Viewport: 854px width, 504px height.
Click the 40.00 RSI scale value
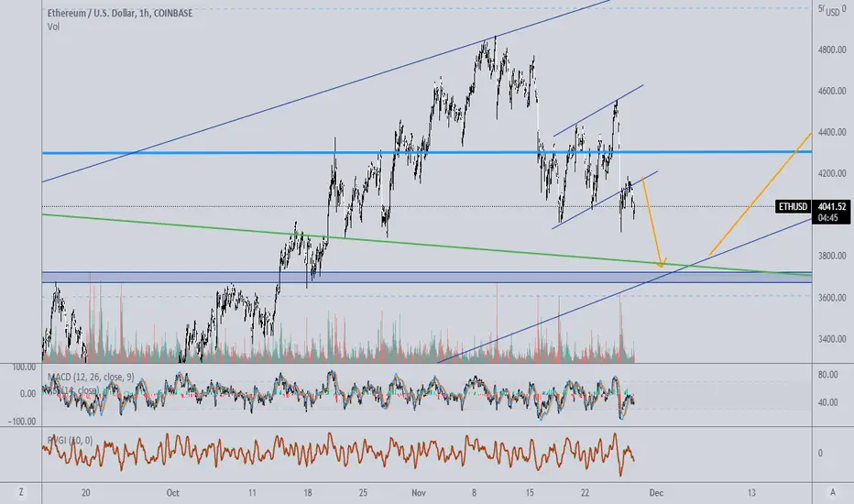pyautogui.click(x=827, y=402)
